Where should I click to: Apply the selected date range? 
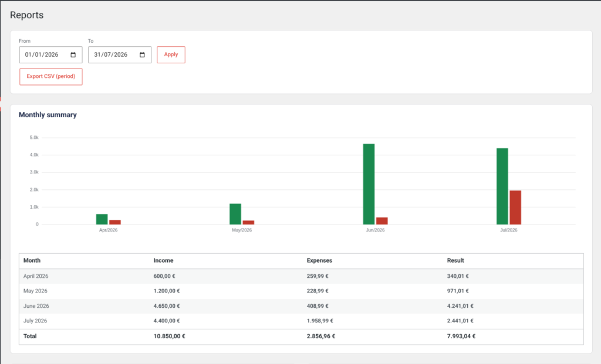coord(171,55)
